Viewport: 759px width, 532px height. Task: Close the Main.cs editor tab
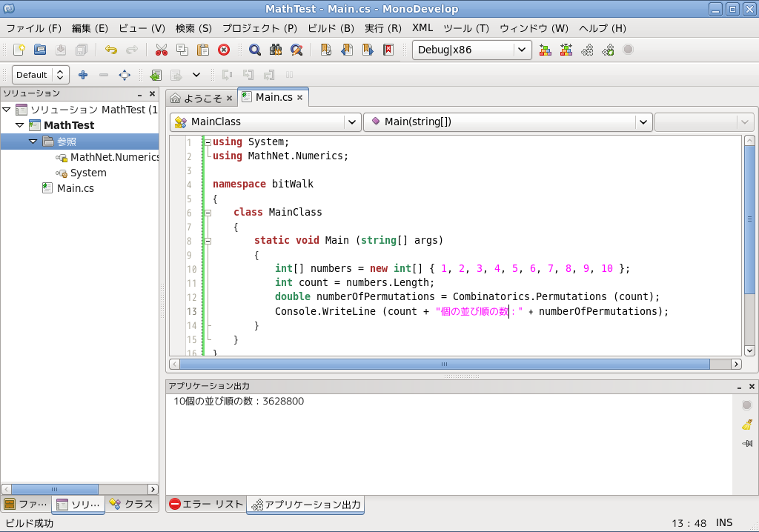coord(300,97)
